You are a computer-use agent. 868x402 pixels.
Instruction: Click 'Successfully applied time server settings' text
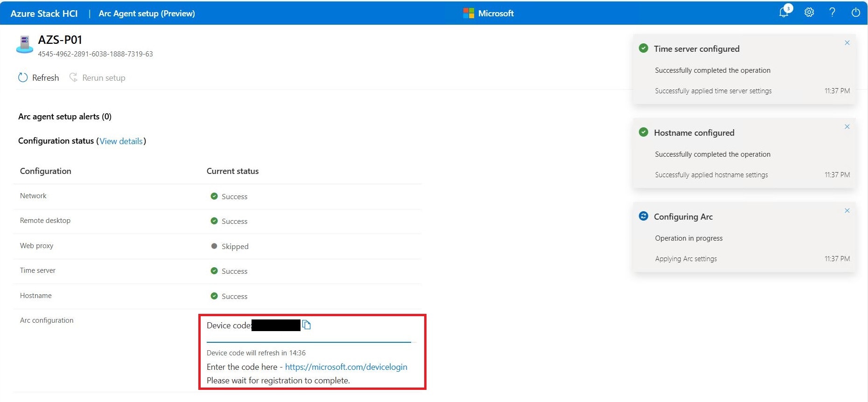(713, 91)
